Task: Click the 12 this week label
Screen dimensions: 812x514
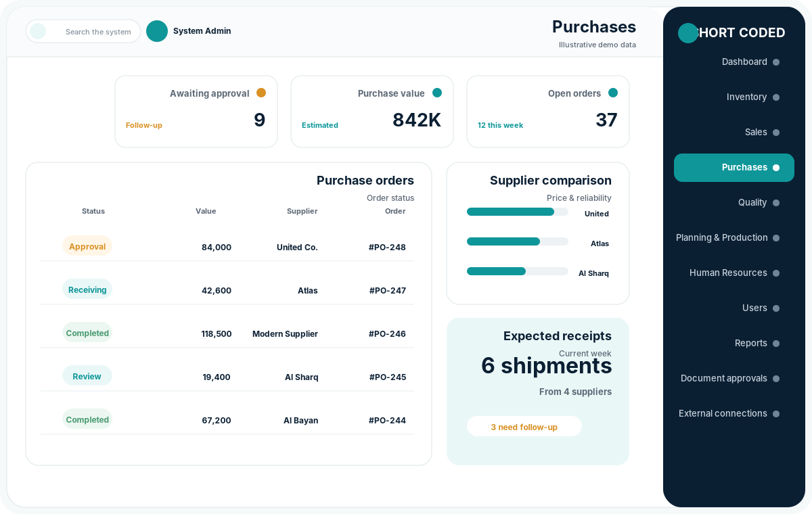Action: coord(500,125)
